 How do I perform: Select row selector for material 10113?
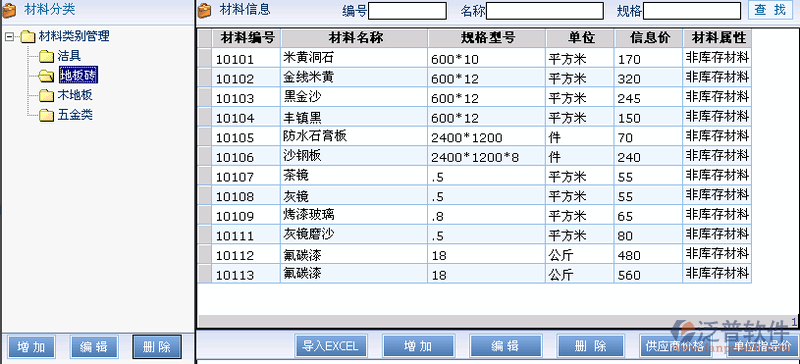[x=205, y=274]
